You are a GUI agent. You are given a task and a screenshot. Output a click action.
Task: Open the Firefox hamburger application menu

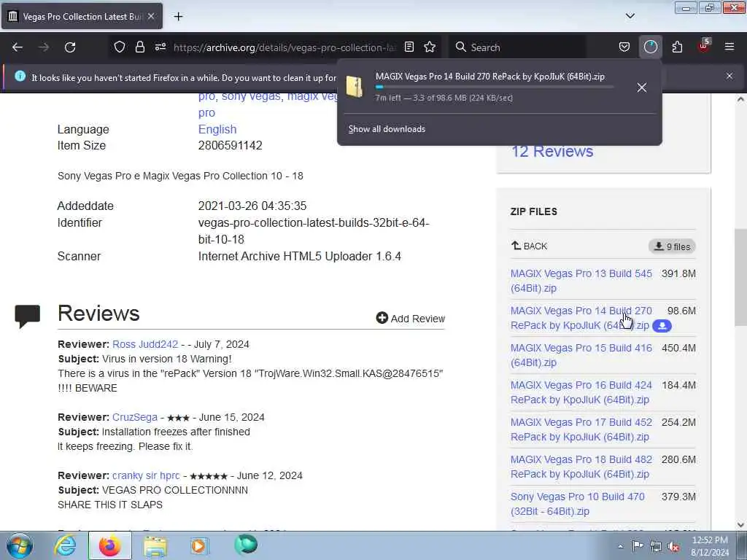(x=729, y=47)
